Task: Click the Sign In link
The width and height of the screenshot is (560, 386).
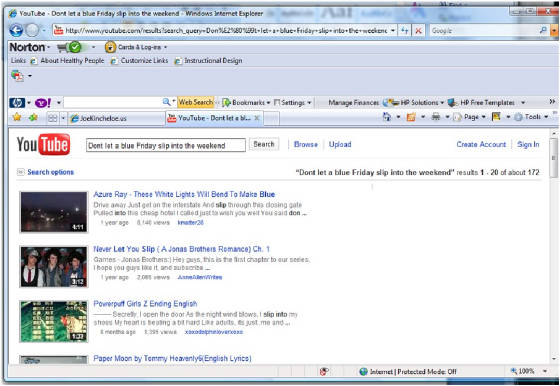Action: pyautogui.click(x=528, y=145)
